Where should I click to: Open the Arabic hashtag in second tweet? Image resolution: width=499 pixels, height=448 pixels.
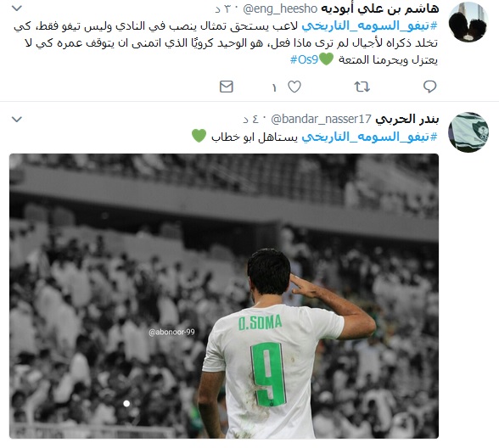pos(369,137)
